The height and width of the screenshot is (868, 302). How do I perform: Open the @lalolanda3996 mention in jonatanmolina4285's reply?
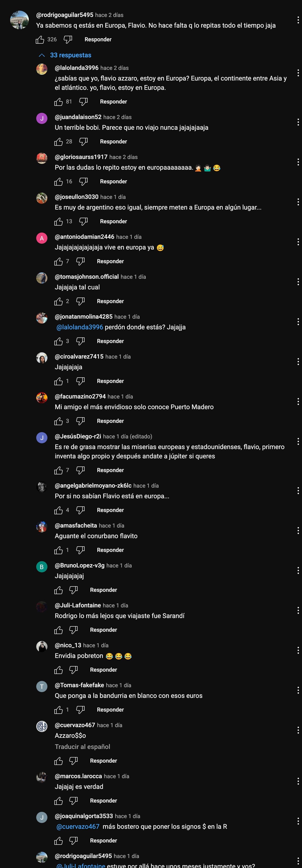point(80,327)
